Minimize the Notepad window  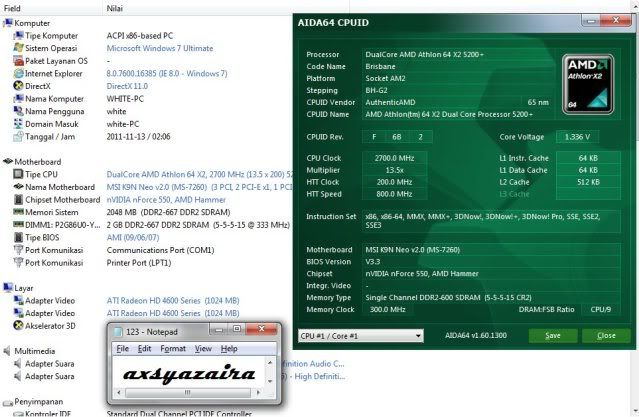click(219, 329)
